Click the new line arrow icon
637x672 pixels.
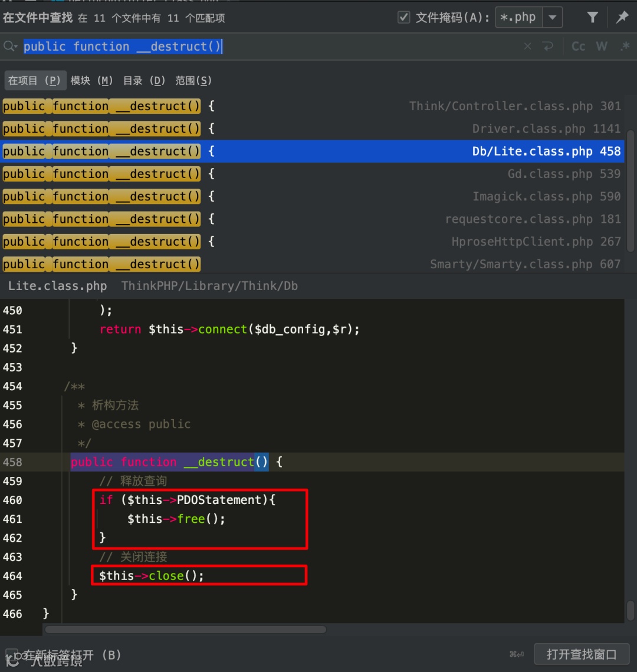coord(548,46)
